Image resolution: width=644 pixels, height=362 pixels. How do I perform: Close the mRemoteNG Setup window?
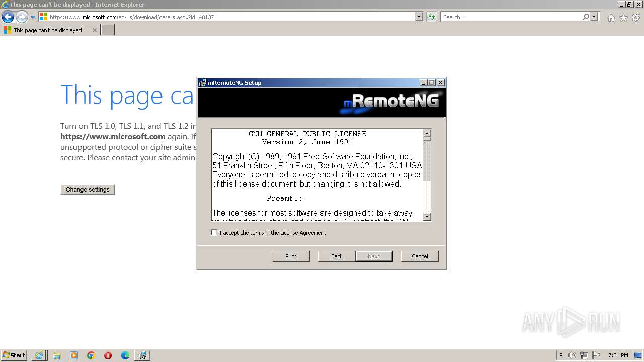441,83
